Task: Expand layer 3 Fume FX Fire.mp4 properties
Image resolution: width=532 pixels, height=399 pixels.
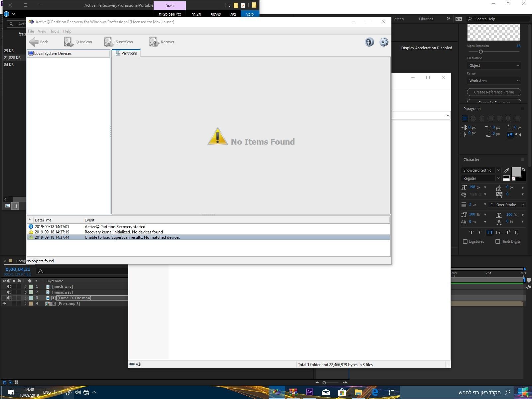Action: click(26, 298)
